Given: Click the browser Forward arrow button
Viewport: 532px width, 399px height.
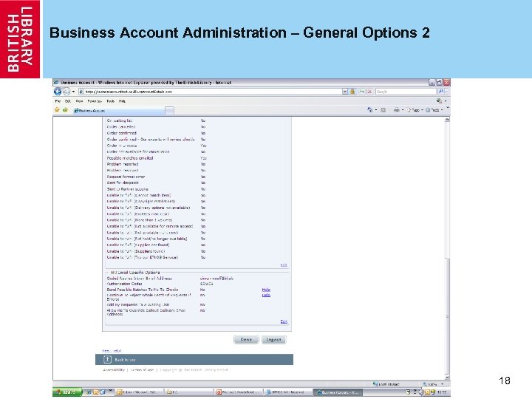Looking at the screenshot, I should point(66,92).
